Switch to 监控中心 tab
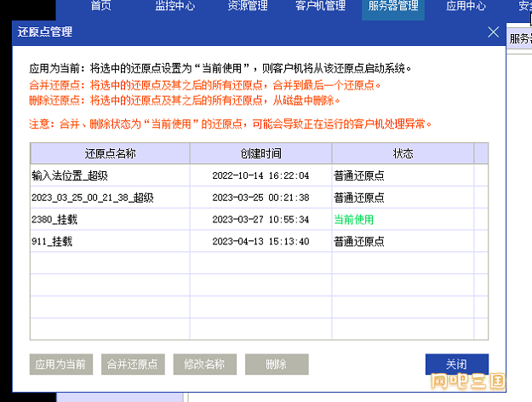 [x=175, y=6]
